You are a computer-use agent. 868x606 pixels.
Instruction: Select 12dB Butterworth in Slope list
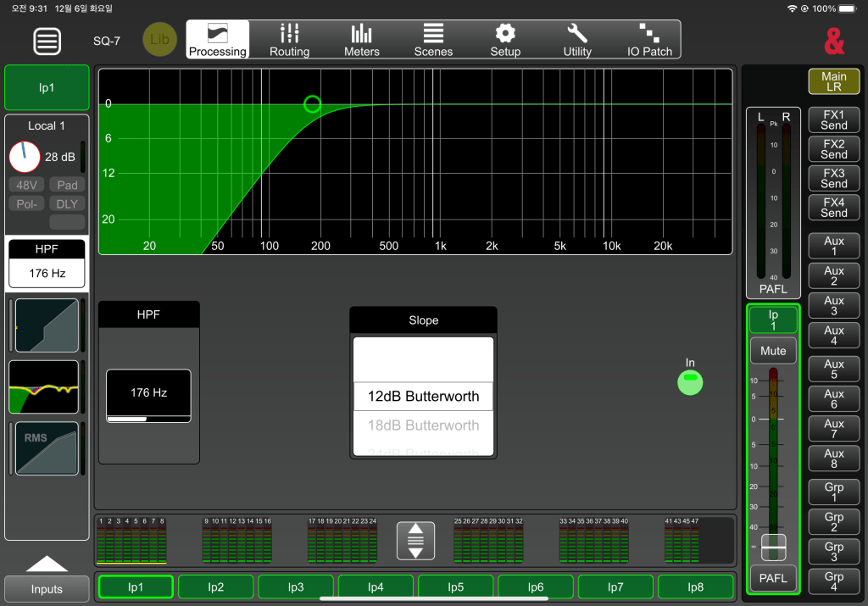423,396
